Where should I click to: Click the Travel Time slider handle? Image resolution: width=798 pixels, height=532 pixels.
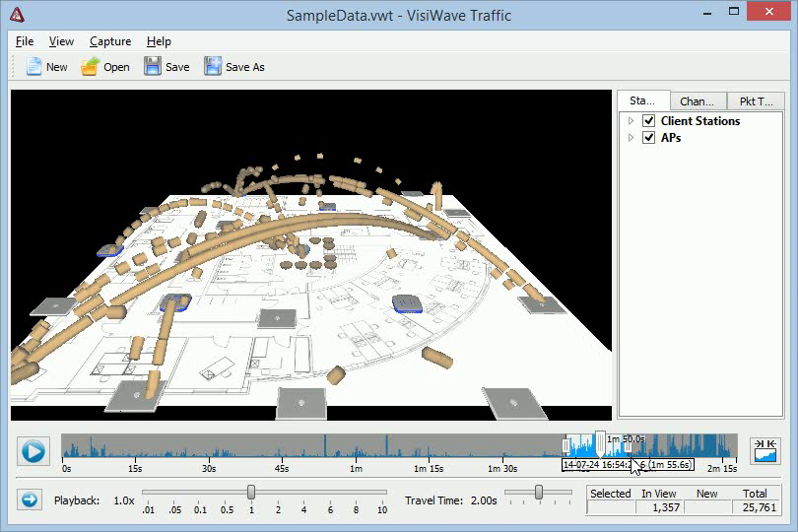(539, 492)
